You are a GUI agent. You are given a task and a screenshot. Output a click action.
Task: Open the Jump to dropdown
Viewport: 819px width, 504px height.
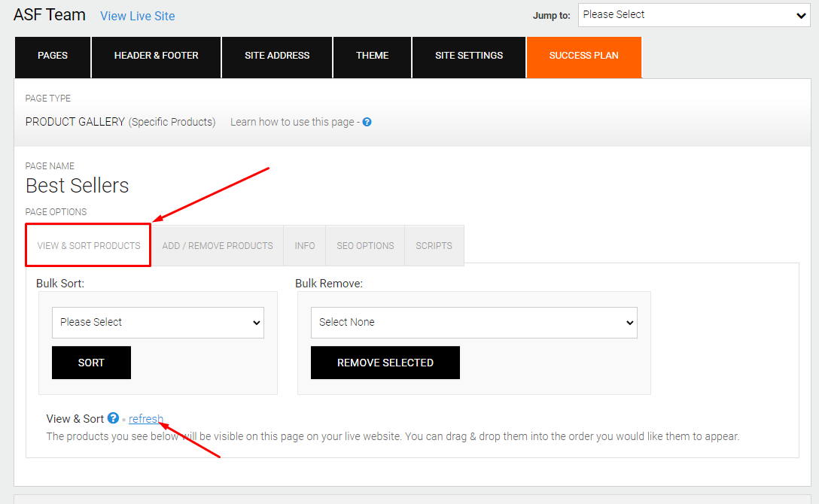coord(693,14)
